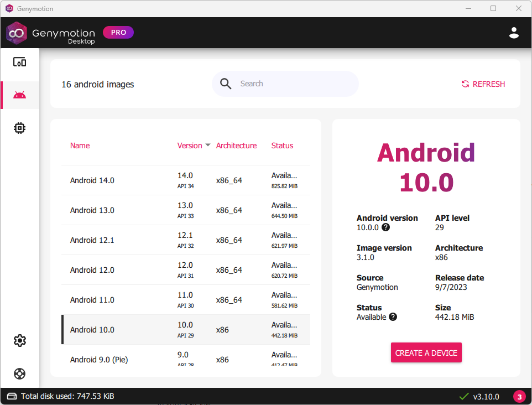Screen dimensions: 532x405
Task: Click the Source Genymotion value
Action: click(x=377, y=287)
